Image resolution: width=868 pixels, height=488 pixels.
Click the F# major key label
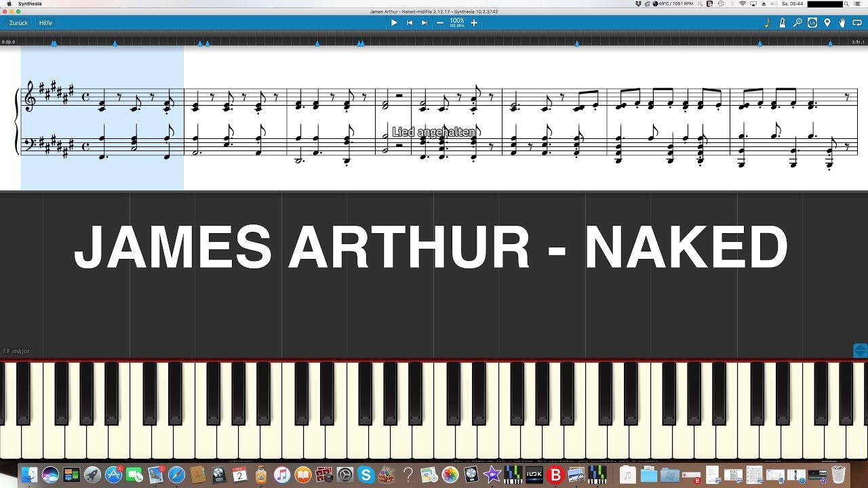tap(16, 351)
